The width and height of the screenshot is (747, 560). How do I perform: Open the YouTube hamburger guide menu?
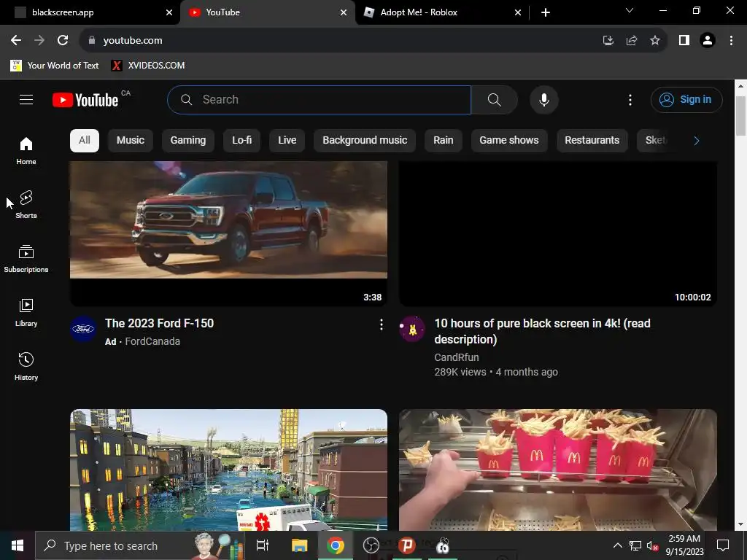point(26,99)
